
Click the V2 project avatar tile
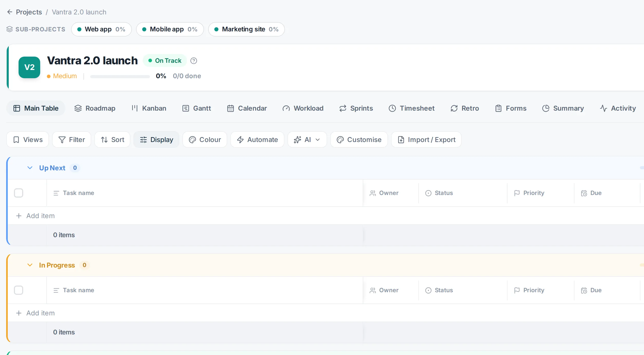pyautogui.click(x=29, y=67)
